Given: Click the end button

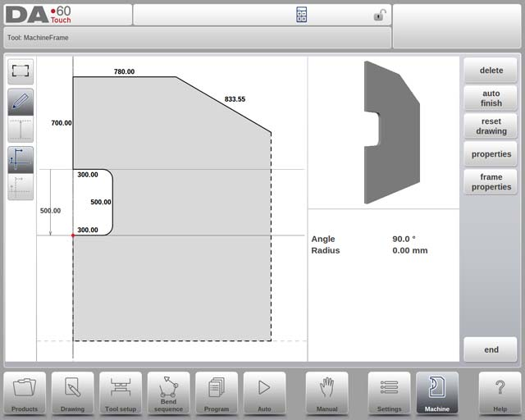Looking at the screenshot, I should [491, 349].
